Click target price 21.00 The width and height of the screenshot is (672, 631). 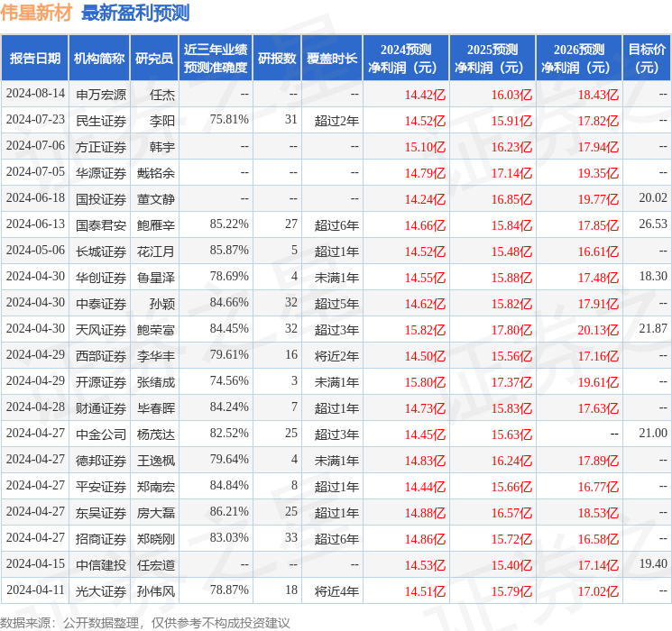tap(653, 433)
